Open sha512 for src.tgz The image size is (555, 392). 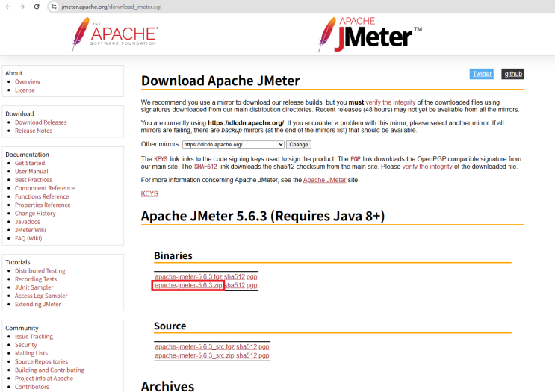(247, 347)
